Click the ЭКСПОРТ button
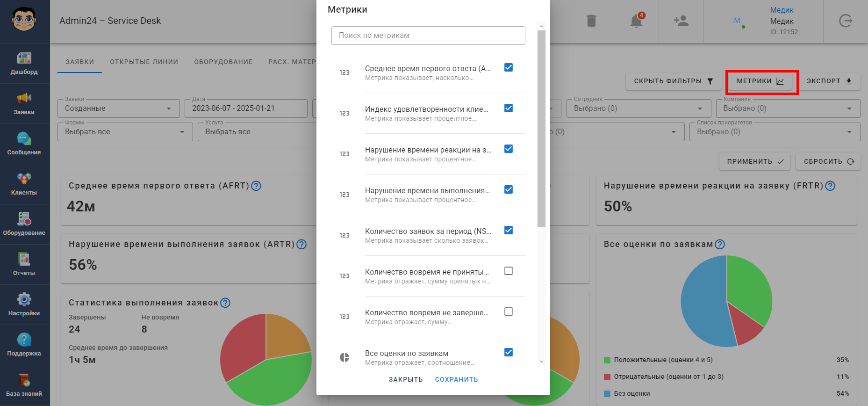 point(829,81)
